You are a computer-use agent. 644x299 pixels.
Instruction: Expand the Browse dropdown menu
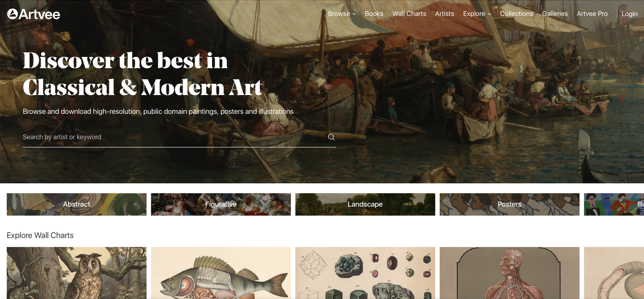(x=342, y=14)
